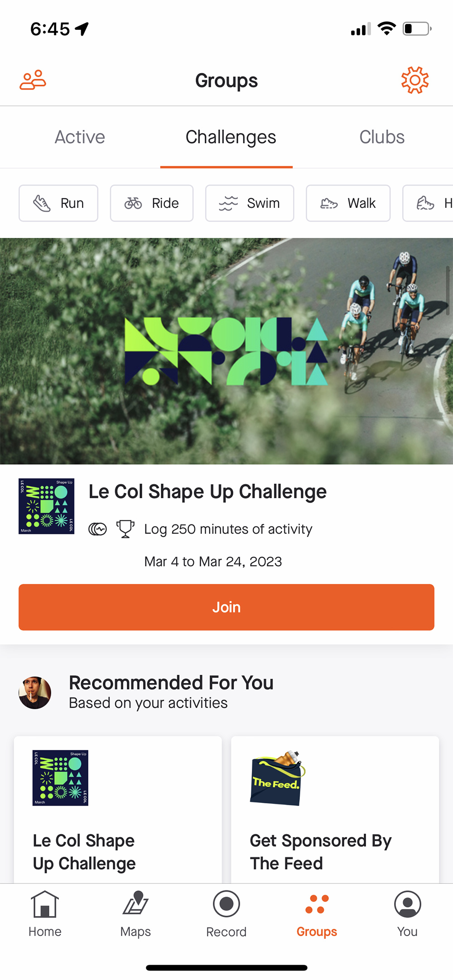Open Strava settings gear

tap(414, 80)
